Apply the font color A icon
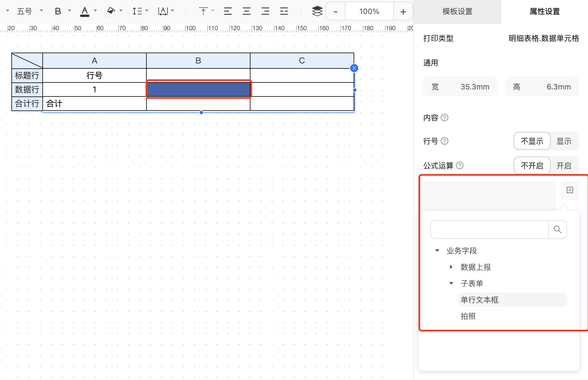This screenshot has height=380, width=588. point(84,11)
